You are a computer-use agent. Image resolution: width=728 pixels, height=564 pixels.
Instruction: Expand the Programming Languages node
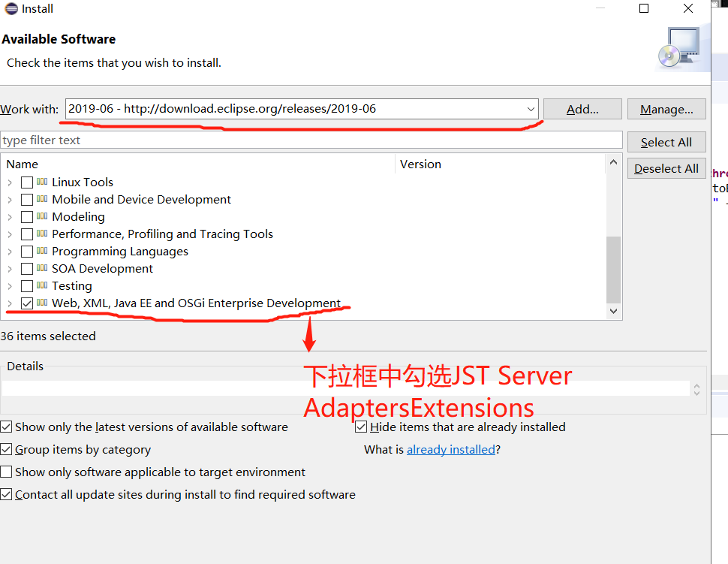10,252
